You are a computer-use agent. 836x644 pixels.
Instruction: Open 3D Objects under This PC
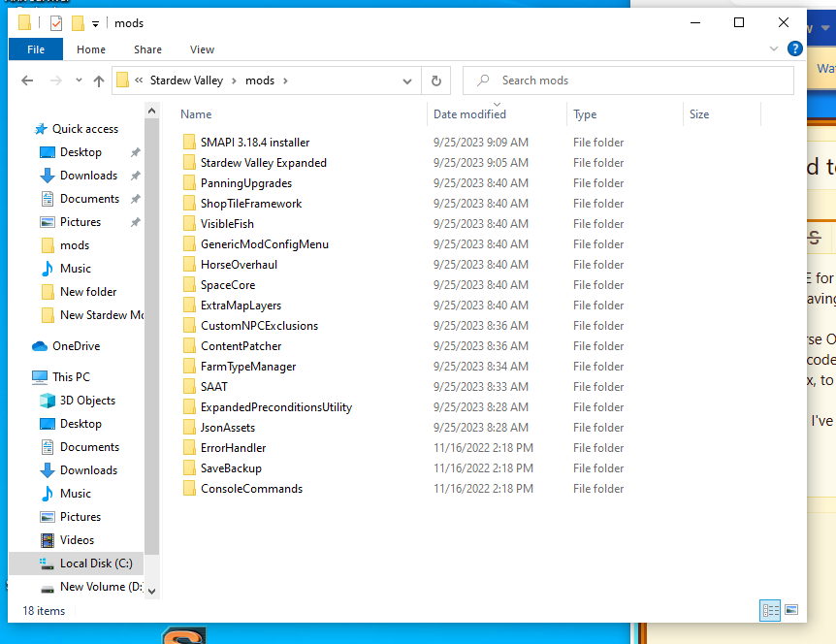[x=87, y=401]
